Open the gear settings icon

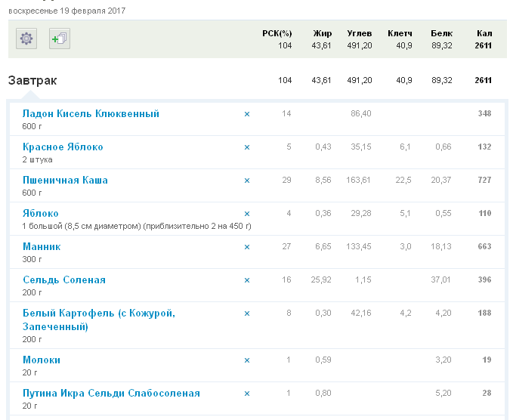(26, 39)
